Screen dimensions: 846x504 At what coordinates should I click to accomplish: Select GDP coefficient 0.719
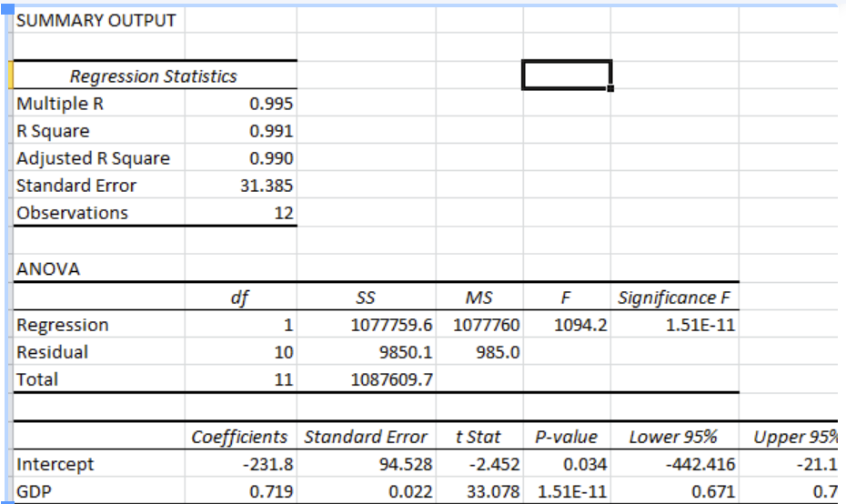click(x=241, y=491)
